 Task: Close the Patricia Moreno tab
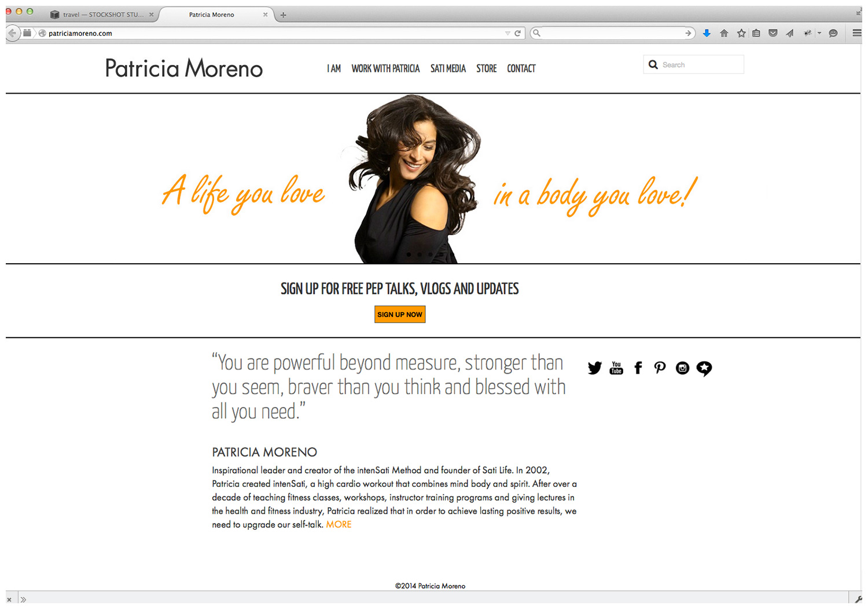coord(265,14)
